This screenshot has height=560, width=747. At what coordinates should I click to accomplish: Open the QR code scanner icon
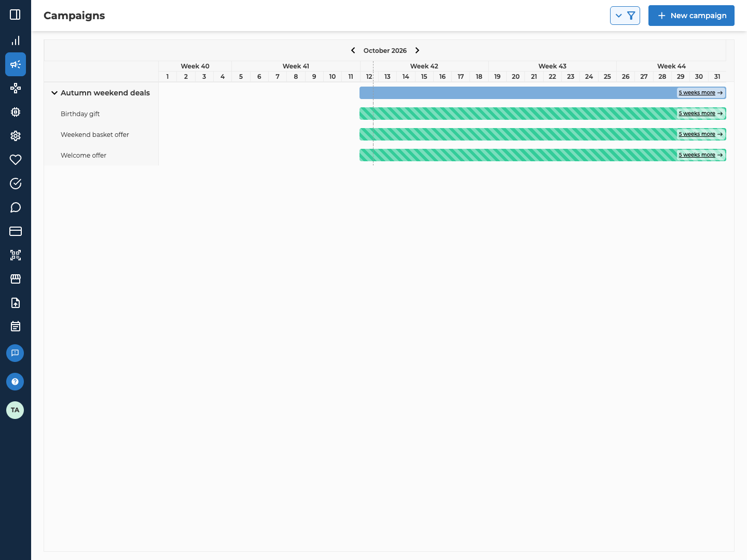(x=16, y=255)
